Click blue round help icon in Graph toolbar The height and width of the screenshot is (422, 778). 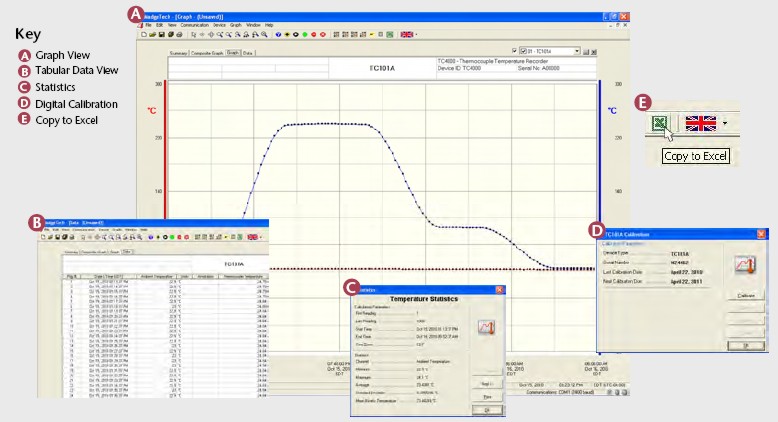pyautogui.click(x=278, y=35)
